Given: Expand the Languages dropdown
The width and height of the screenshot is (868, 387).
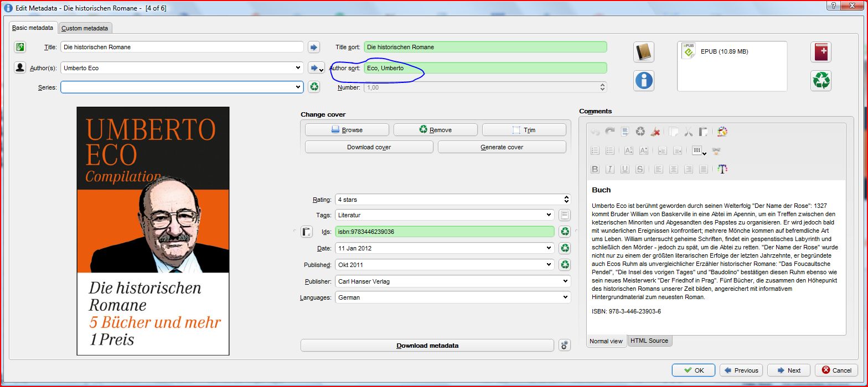Looking at the screenshot, I should tap(566, 297).
